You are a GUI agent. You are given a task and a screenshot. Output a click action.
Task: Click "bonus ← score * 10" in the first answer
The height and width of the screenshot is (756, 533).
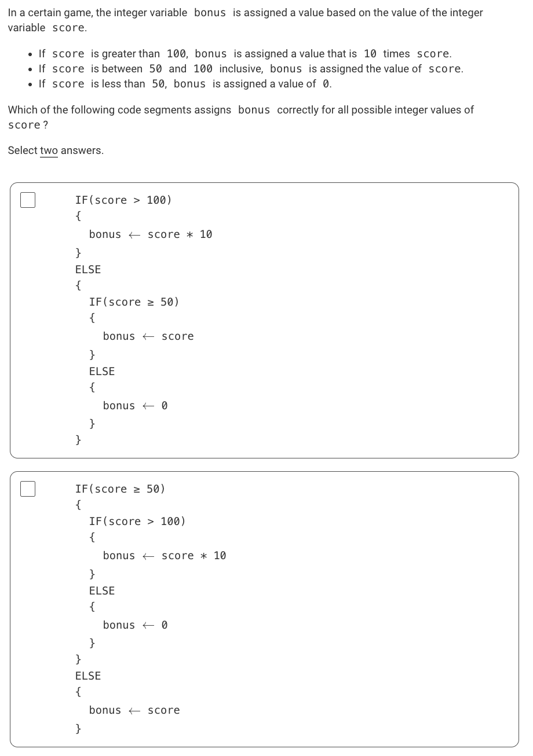coord(151,234)
